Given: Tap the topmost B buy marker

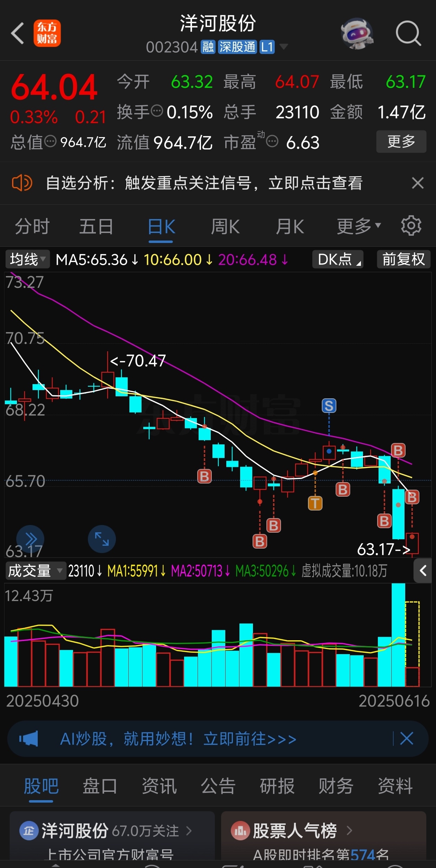Looking at the screenshot, I should (398, 451).
